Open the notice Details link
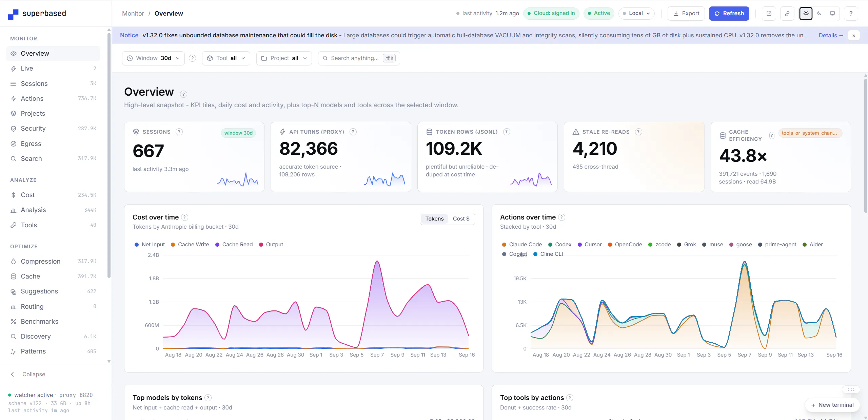Viewport: 868px width, 420px height. pyautogui.click(x=831, y=35)
